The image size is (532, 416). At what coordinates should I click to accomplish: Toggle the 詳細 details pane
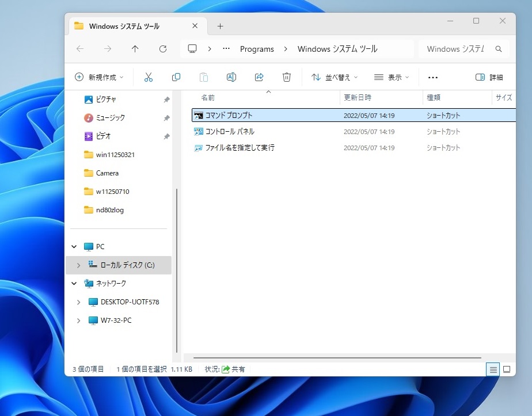[x=489, y=77]
